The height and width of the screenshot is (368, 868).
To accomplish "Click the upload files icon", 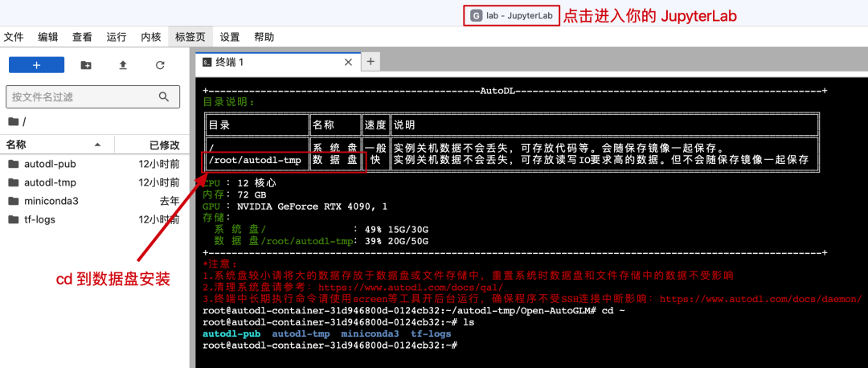I will 123,65.
